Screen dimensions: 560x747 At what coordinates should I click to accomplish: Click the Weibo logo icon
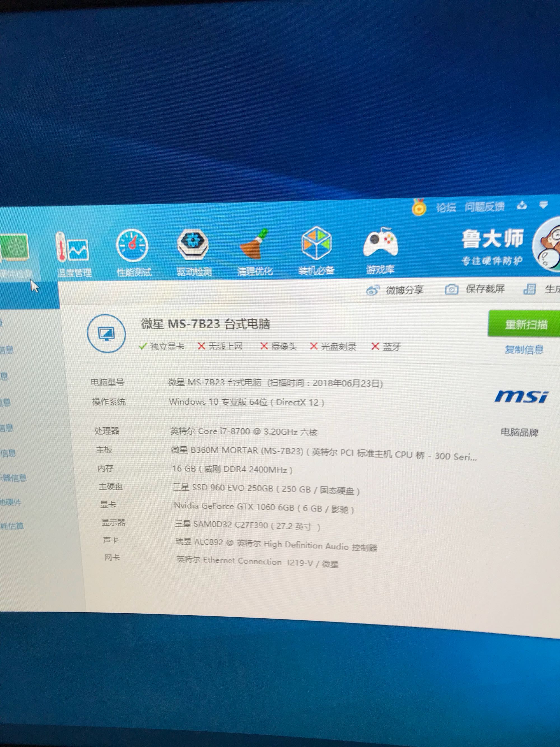click(373, 290)
